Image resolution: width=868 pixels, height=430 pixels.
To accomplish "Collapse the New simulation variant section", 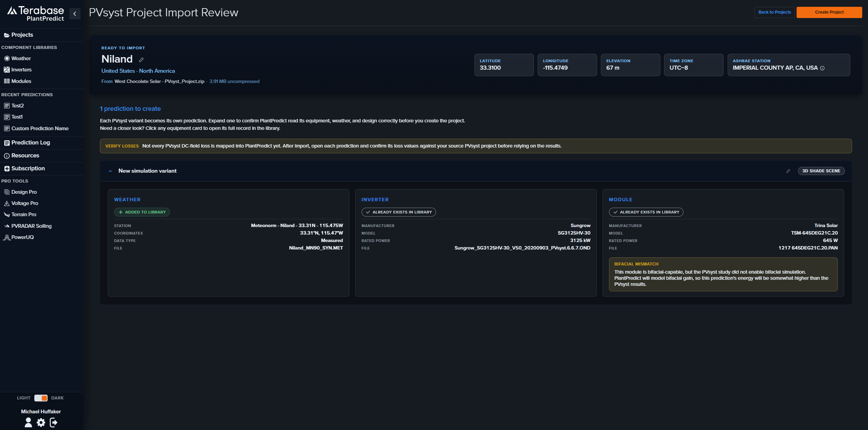I will pyautogui.click(x=110, y=171).
